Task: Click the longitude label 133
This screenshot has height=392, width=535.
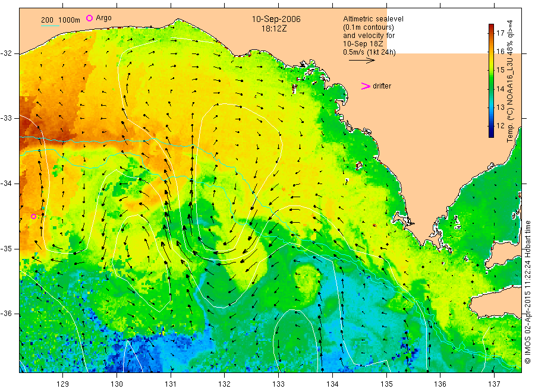Action: pos(278,384)
